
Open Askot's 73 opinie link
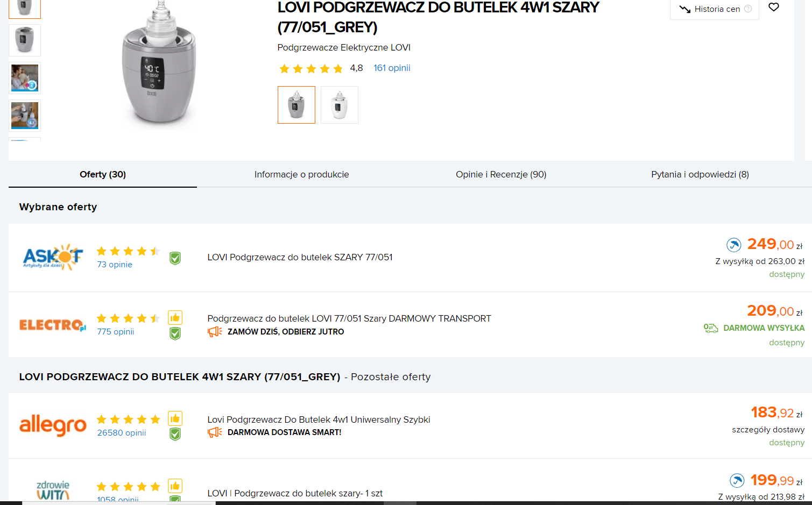[115, 265]
